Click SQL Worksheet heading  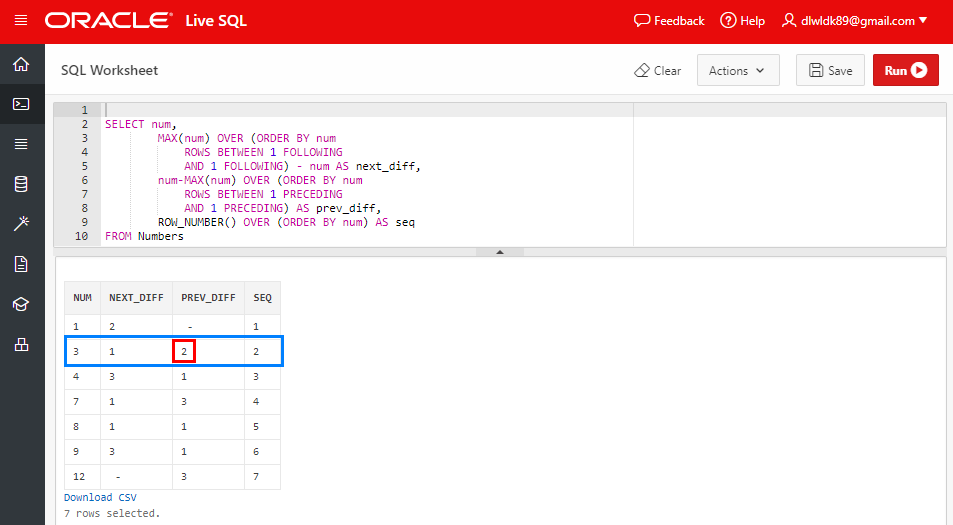click(x=109, y=70)
